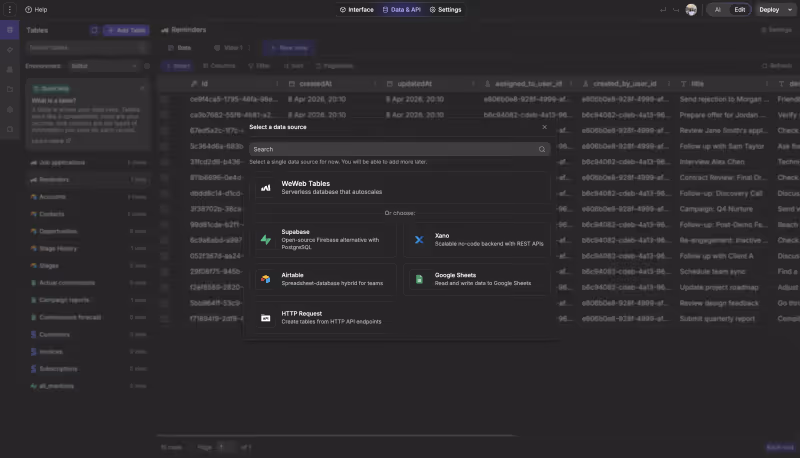
Task: Click the Deploy button
Action: click(769, 10)
